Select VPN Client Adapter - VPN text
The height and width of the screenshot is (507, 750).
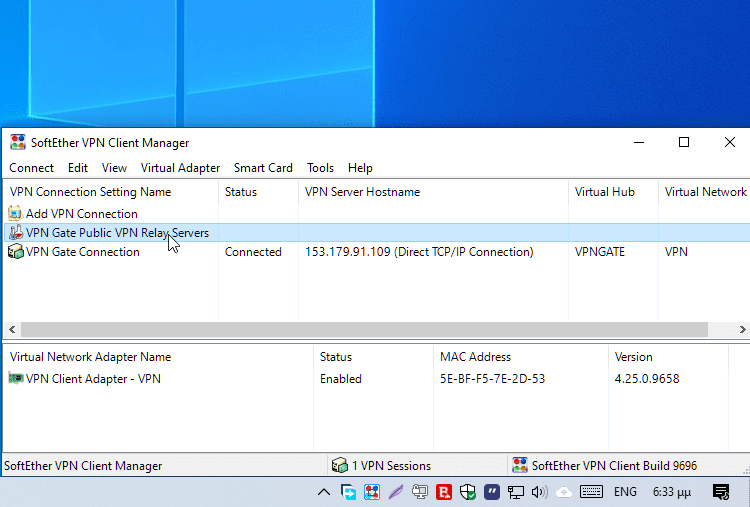(x=93, y=379)
